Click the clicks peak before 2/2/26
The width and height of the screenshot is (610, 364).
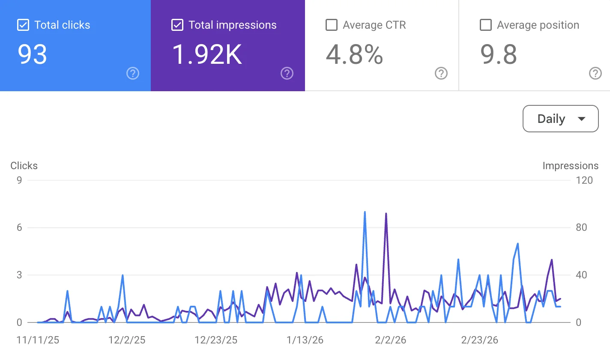tap(365, 212)
